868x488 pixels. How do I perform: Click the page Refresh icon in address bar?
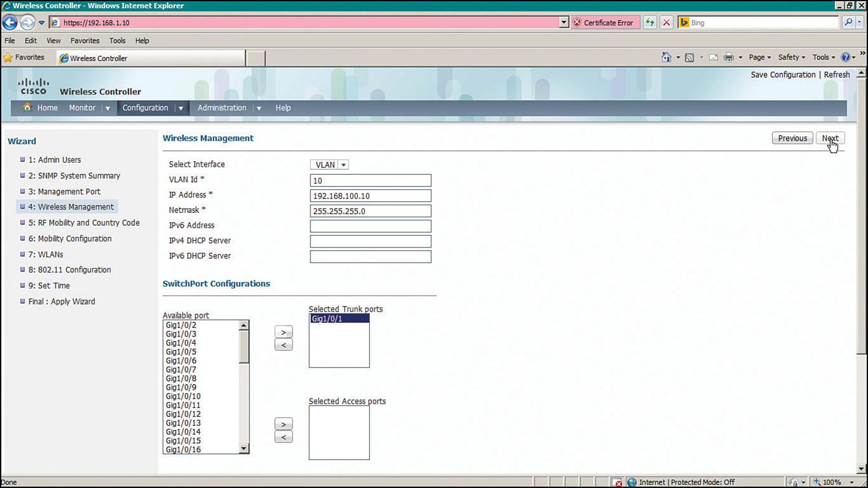650,22
